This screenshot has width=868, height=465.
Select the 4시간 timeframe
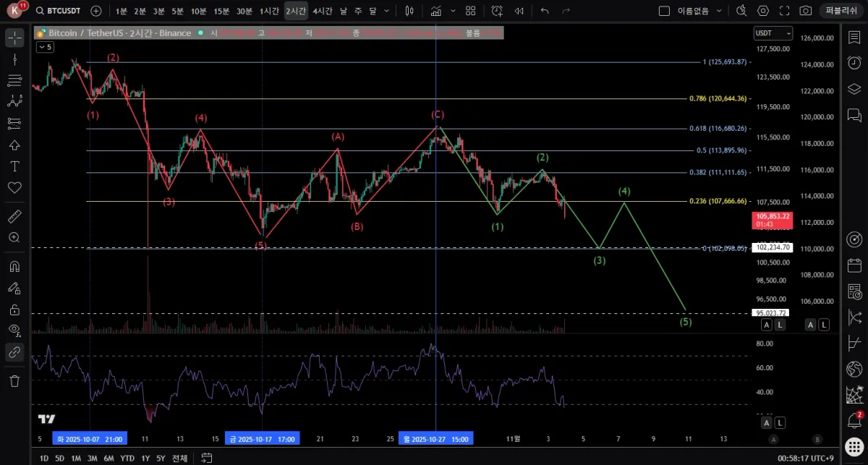click(x=323, y=11)
